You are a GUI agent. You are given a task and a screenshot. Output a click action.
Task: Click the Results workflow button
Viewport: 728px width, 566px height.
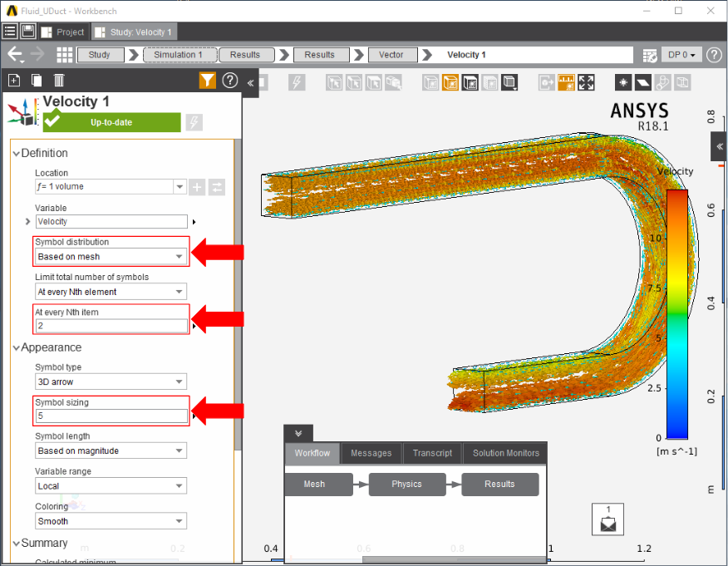click(x=500, y=485)
